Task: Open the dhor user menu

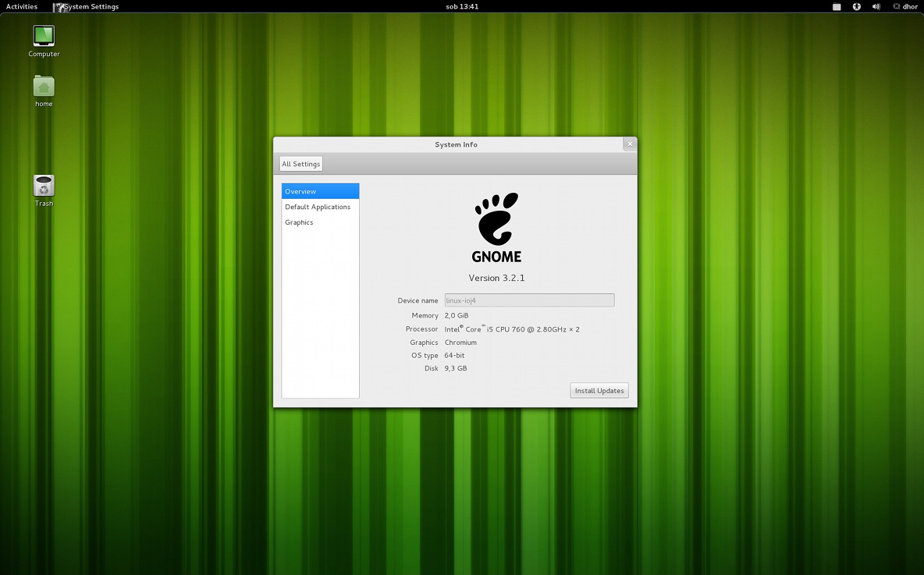Action: tap(911, 6)
